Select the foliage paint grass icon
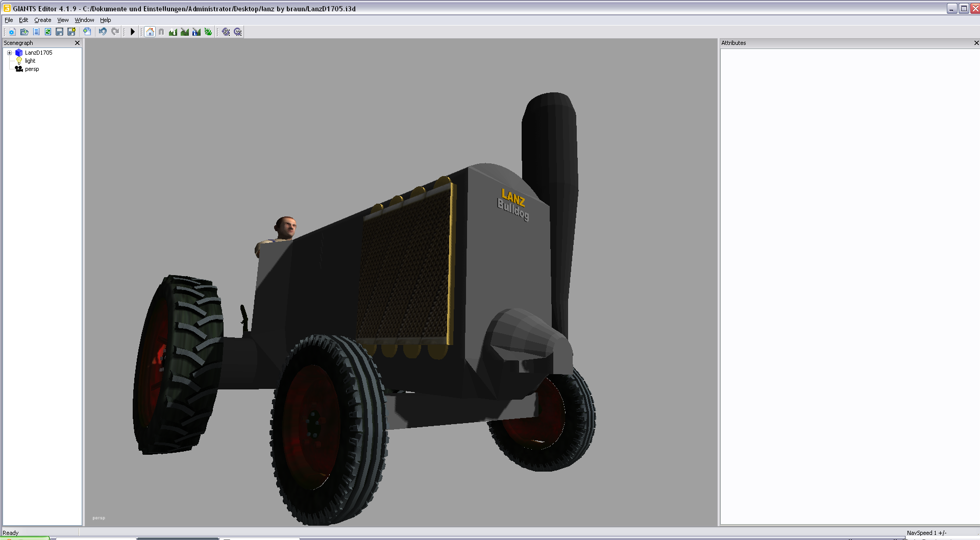Screen dimensions: 980x540 (x=208, y=32)
